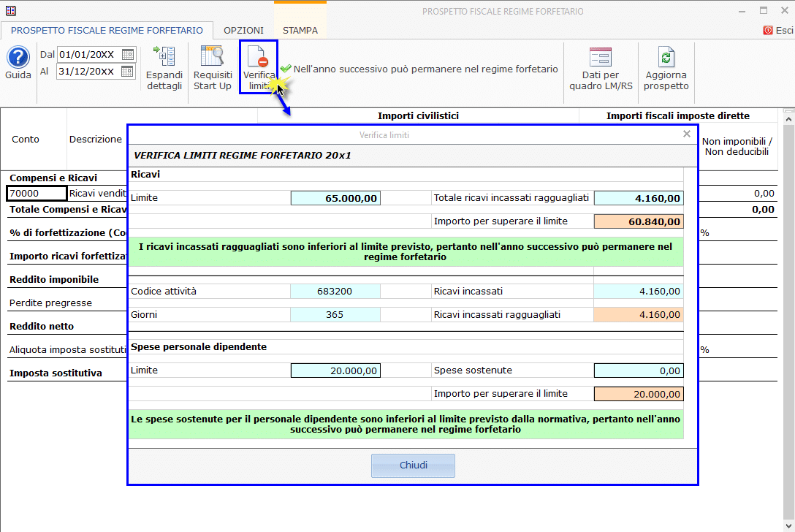Viewport: 795px width, 532px height.
Task: Click Importi civilistici header
Action: 418,115
